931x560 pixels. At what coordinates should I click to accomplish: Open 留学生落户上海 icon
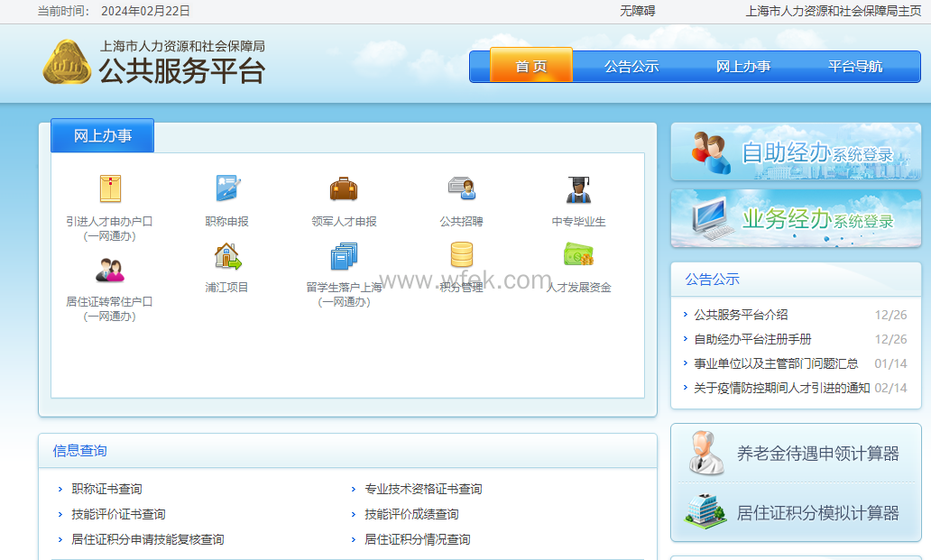344,257
